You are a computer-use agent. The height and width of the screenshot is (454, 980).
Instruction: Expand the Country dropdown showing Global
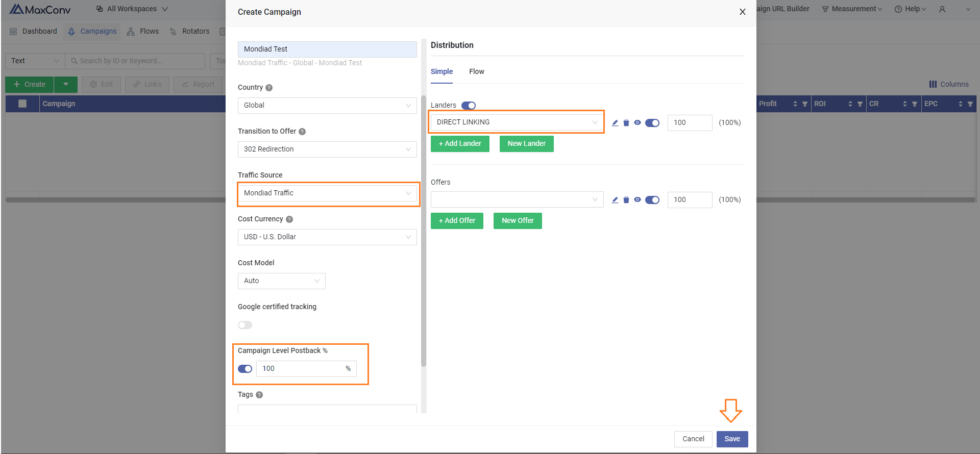327,106
